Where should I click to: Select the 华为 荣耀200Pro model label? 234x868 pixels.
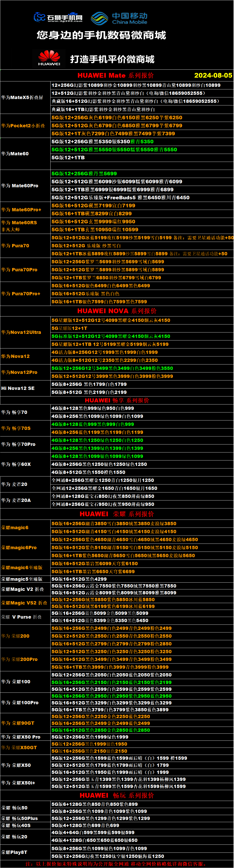[19, 659]
